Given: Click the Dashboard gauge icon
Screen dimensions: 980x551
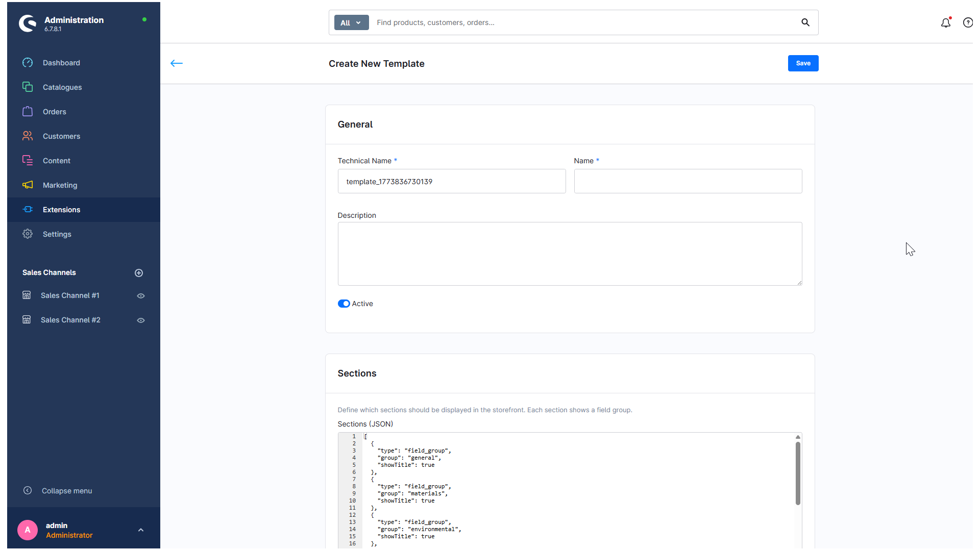Looking at the screenshot, I should coord(28,63).
